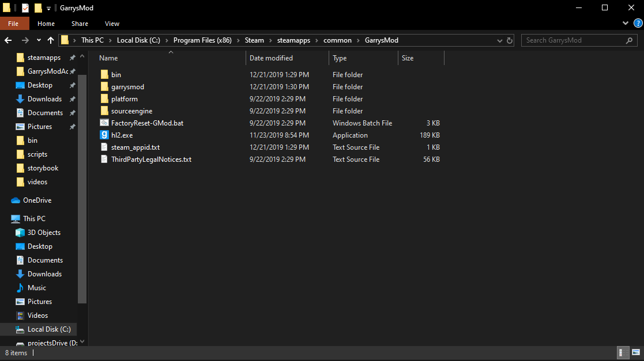Image resolution: width=644 pixels, height=361 pixels.
Task: Open the garrysmod folder icon
Action: point(104,86)
